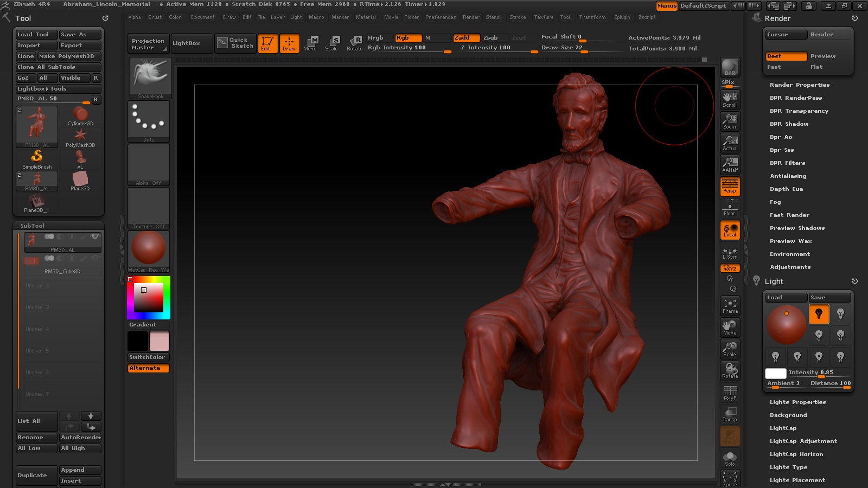868x488 pixels.
Task: Click the right-shelf Rotate view icon
Action: 730,371
